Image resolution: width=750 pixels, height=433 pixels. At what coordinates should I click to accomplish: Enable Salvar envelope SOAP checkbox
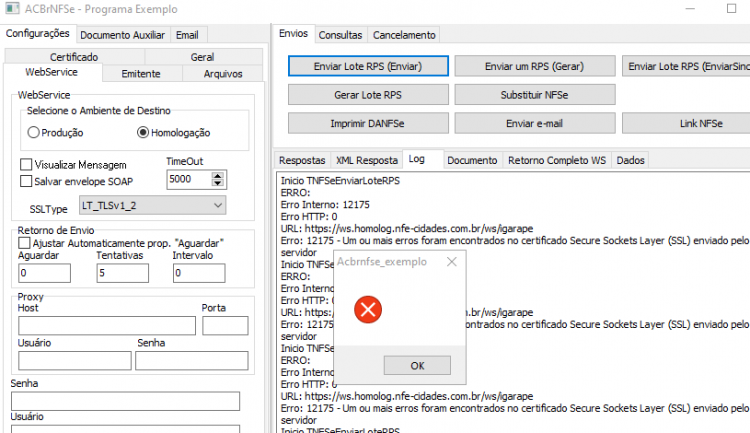coord(26,181)
